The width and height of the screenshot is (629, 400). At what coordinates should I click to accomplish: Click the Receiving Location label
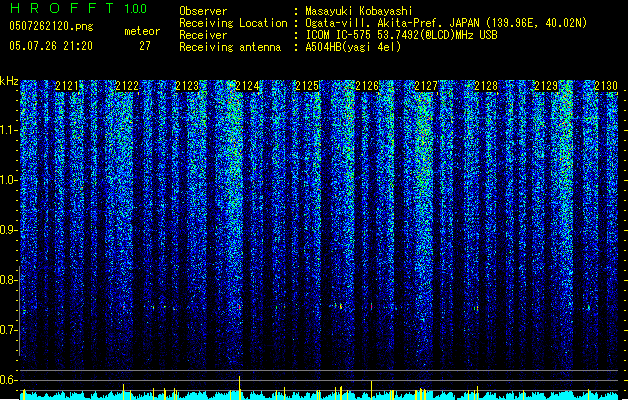(x=233, y=23)
